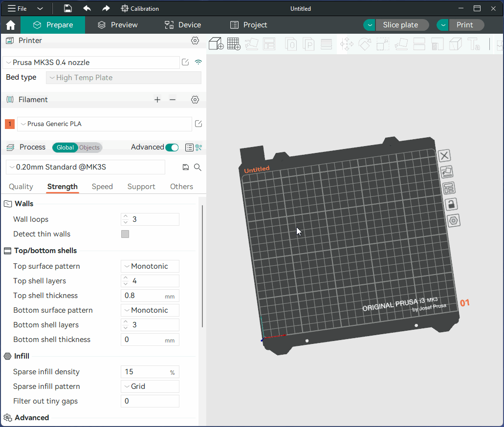Viewport: 504px width, 427px height.
Task: Switch the Process scope to Global
Action: pyautogui.click(x=65, y=148)
